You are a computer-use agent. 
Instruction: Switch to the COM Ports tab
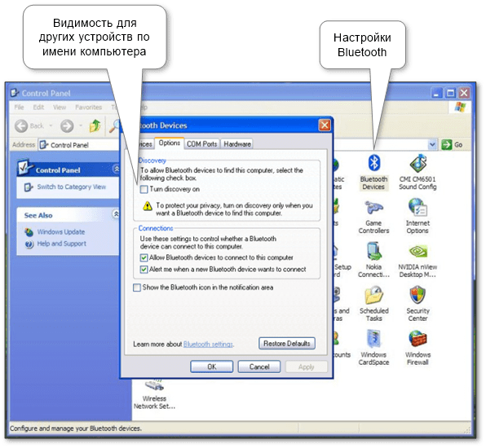[201, 144]
